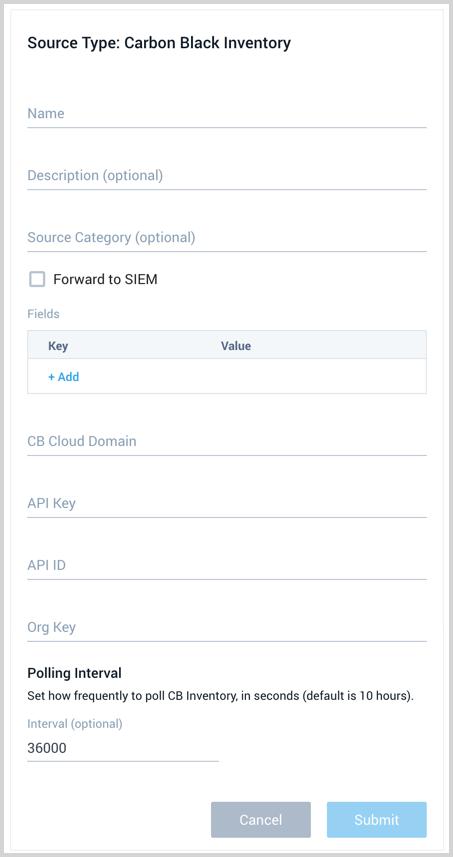The width and height of the screenshot is (453, 857).
Task: Select the Source Category (optional) field
Action: click(x=227, y=238)
